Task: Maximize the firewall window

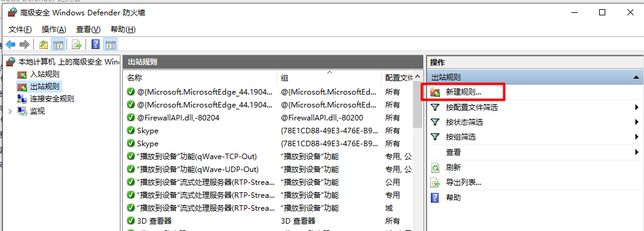Action: point(602,12)
